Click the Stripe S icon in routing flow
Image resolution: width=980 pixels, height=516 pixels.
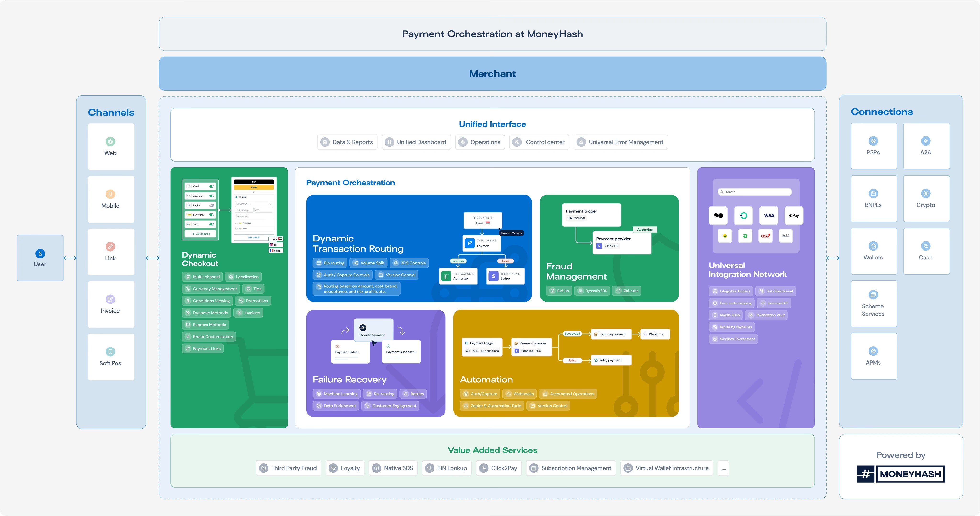[x=493, y=276]
